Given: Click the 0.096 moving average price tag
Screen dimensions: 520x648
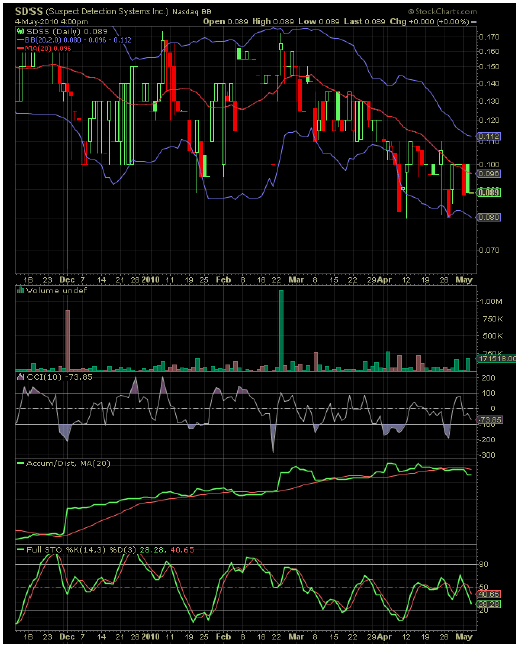Looking at the screenshot, I should tap(489, 174).
